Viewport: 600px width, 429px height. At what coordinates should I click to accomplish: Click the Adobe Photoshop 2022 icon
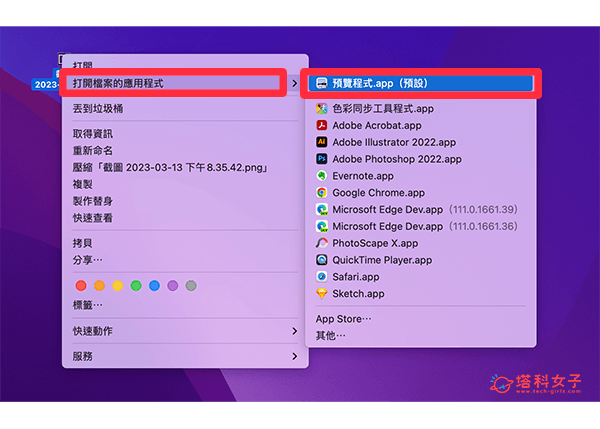tap(322, 159)
